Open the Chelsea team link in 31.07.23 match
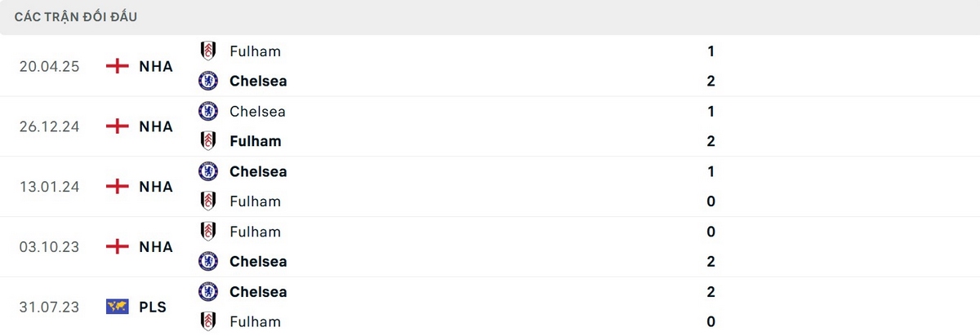Viewport: 980px width, 336px height. [258, 291]
